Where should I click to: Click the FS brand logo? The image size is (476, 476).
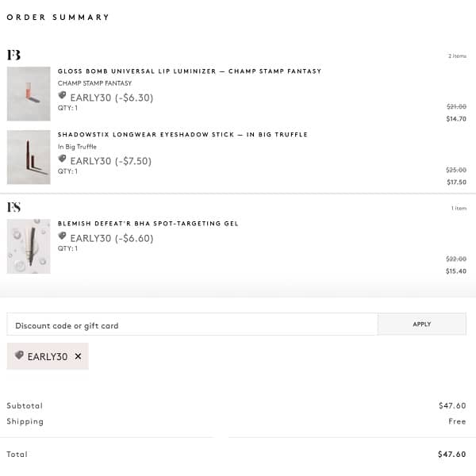pos(13,207)
